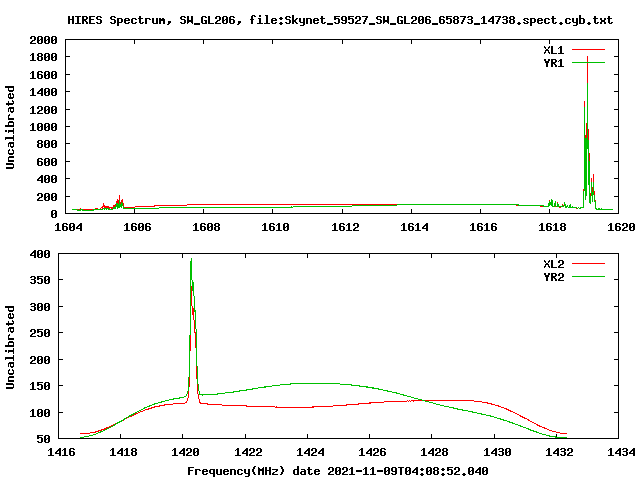
Task: Click the XL2/YR2 curve crossing near 1428 MHz
Action: click(424, 401)
